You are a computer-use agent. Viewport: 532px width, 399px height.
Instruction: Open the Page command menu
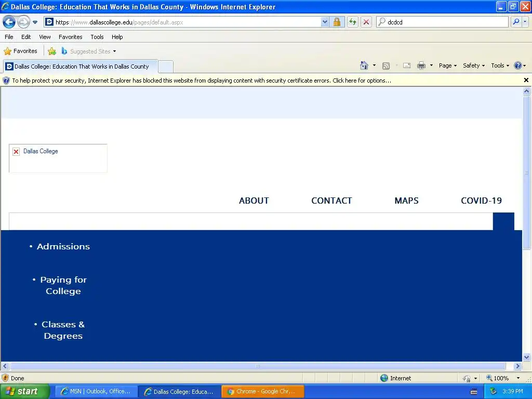447,65
